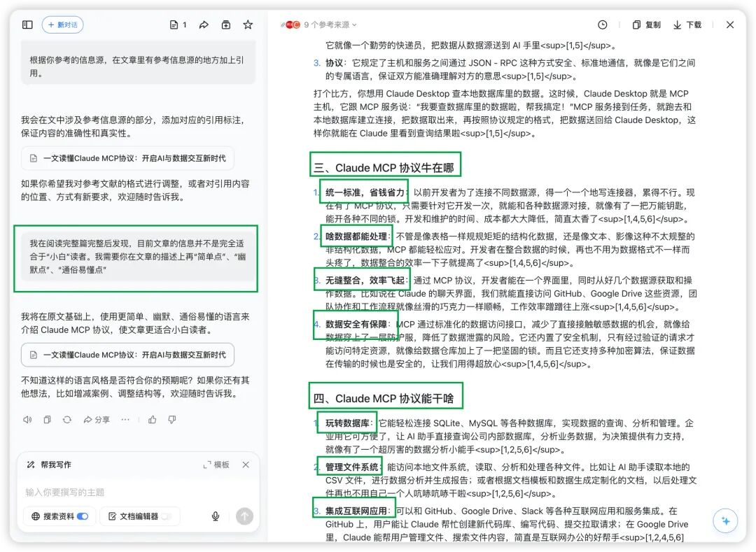
Task: Click the bold text 啥数据都能处理
Action: pyautogui.click(x=356, y=236)
